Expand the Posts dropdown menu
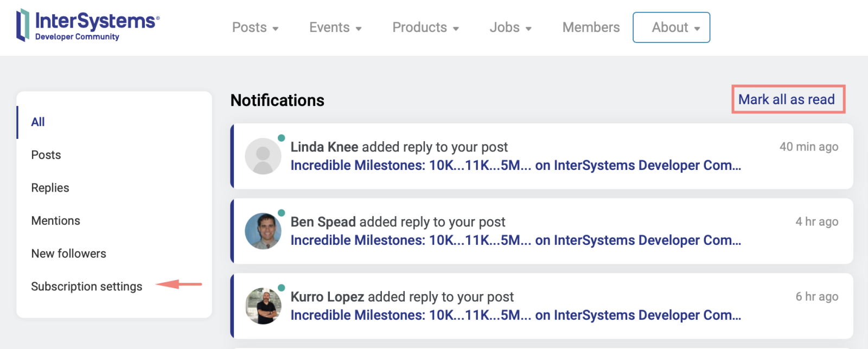Screen dimensions: 868x349 pyautogui.click(x=255, y=27)
